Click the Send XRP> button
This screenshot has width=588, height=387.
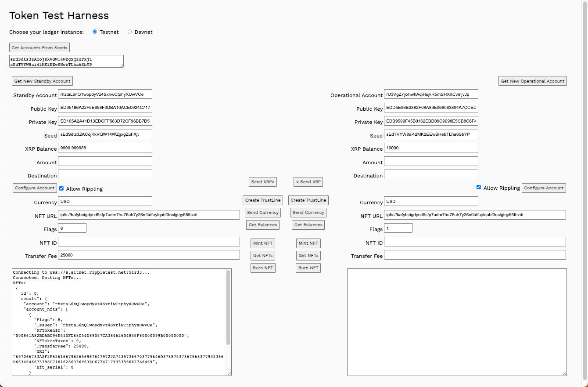click(263, 182)
